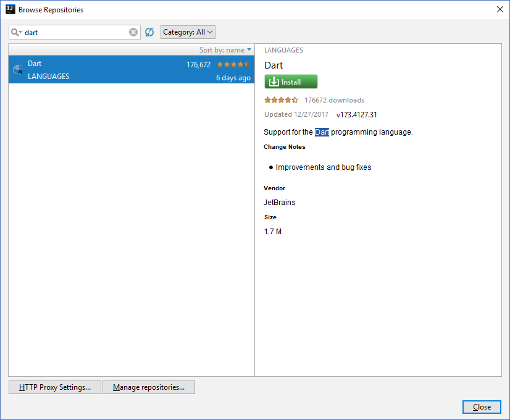The image size is (510, 420).
Task: Click the version v173.4127.31 text
Action: 356,115
